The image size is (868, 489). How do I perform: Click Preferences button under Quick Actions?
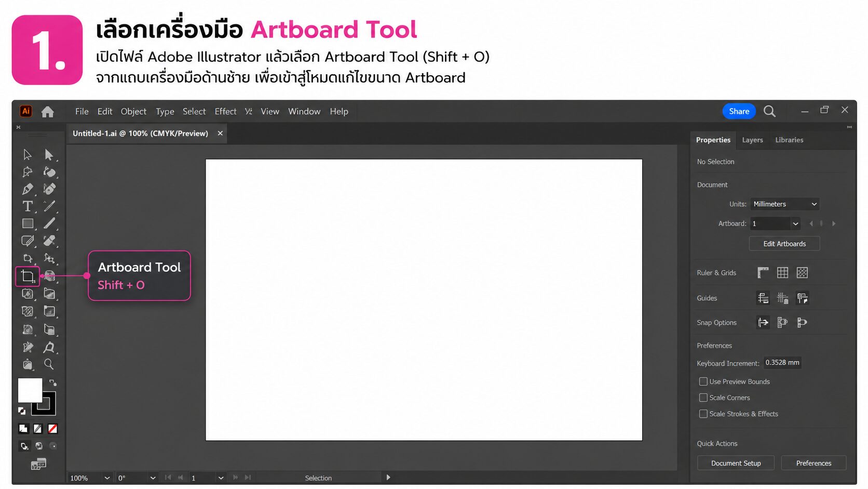point(813,463)
